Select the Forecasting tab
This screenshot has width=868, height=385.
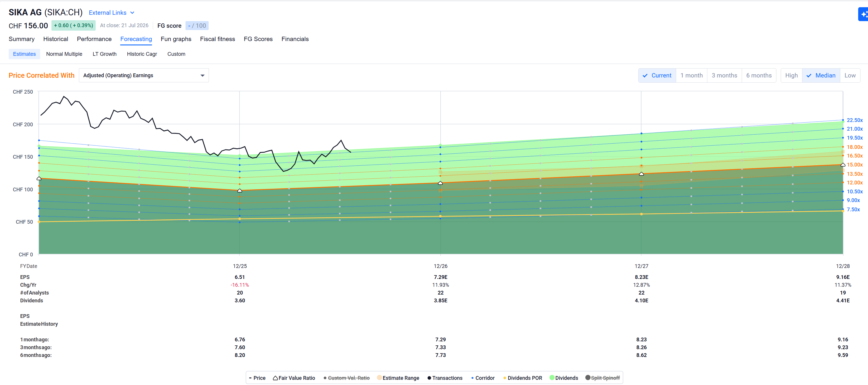[136, 39]
